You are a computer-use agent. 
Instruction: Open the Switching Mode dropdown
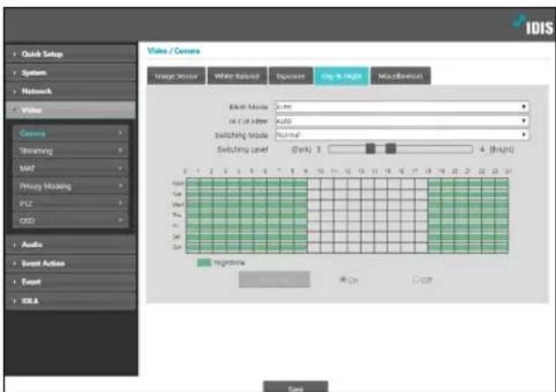click(402, 135)
